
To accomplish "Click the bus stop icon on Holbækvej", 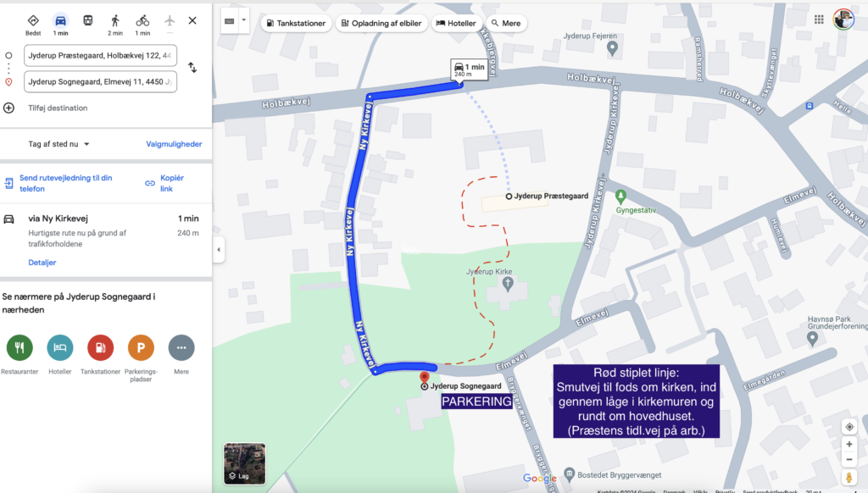I will 810,106.
